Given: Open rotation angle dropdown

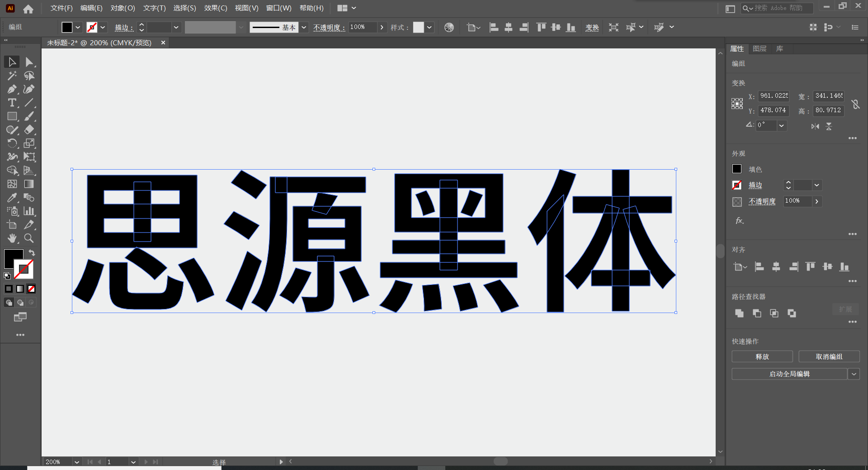Looking at the screenshot, I should [781, 125].
